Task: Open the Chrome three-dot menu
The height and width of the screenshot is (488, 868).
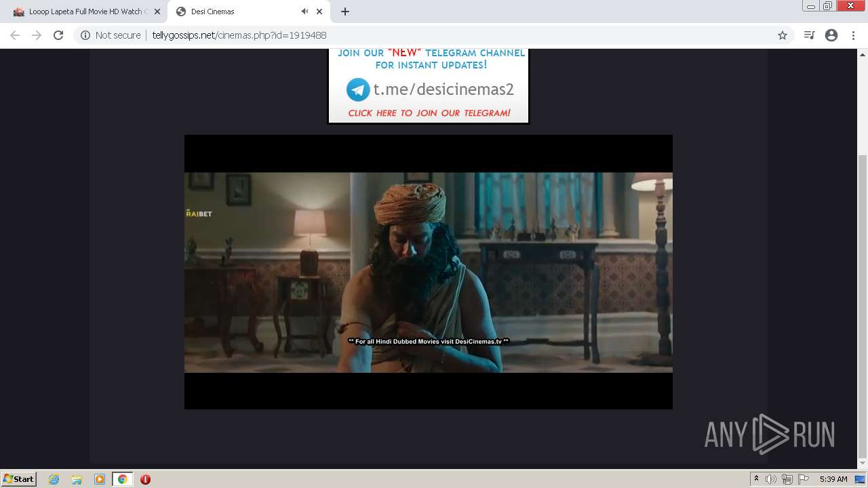Action: click(853, 35)
